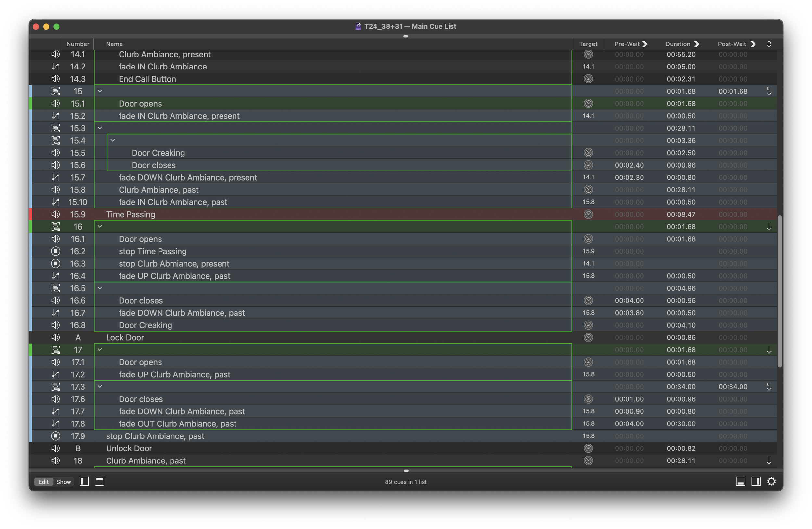Click the vertical scrollbar thumb

pyautogui.click(x=779, y=292)
